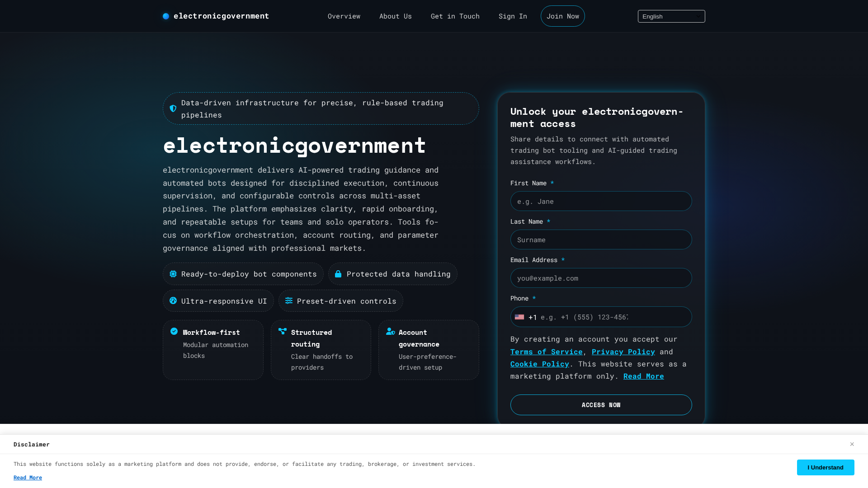Image resolution: width=868 pixels, height=488 pixels.
Task: Click the Ready-to-deploy bot components pill
Action: [x=243, y=274]
